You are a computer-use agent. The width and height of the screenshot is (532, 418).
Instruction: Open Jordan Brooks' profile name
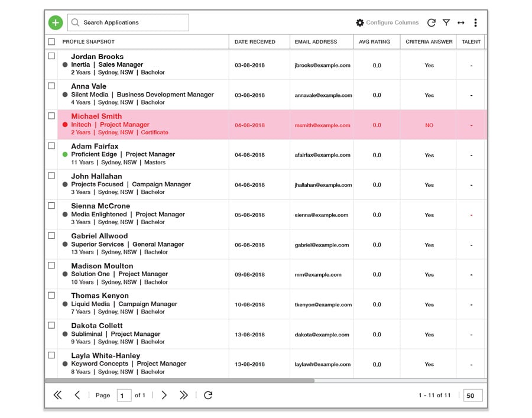[97, 57]
